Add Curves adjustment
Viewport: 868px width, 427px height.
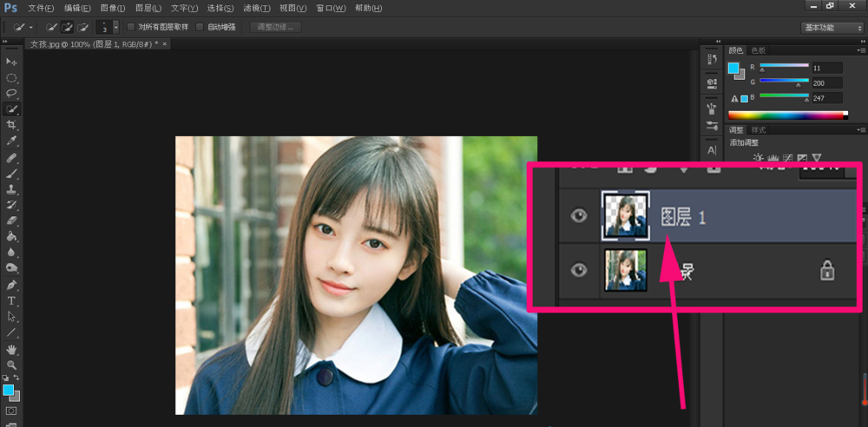788,158
